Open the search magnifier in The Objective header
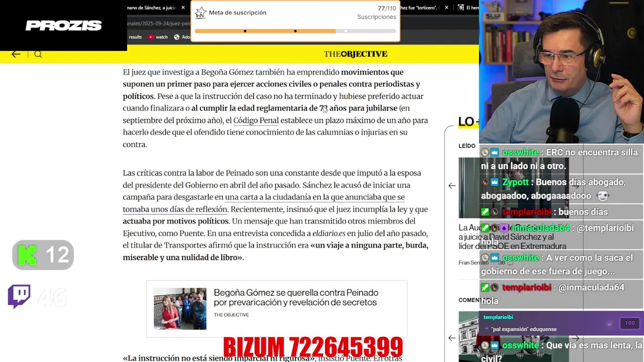 tap(38, 54)
